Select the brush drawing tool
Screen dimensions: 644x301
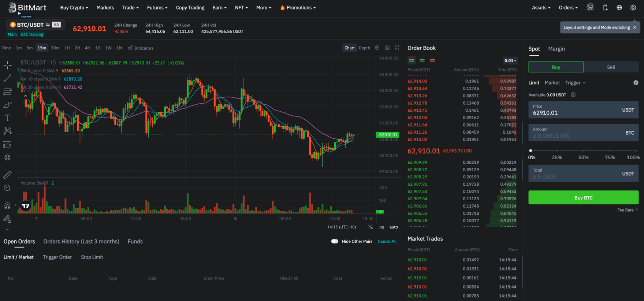(x=7, y=105)
